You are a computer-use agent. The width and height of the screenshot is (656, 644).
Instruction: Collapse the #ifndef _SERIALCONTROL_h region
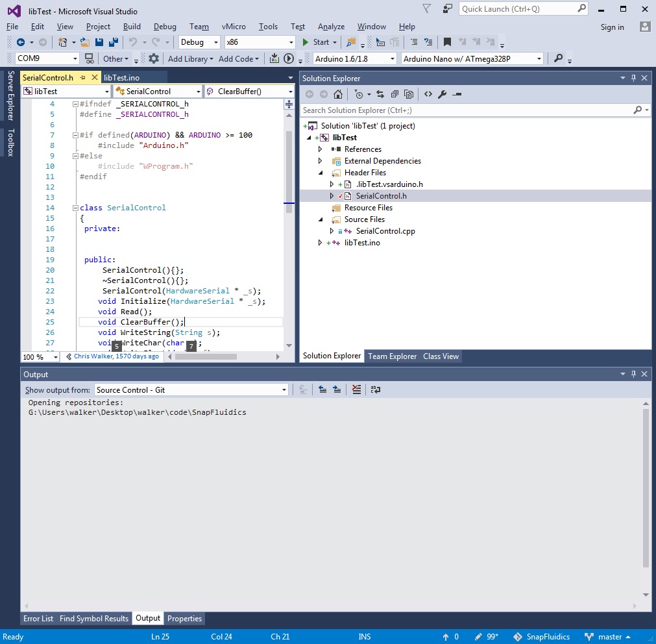tap(75, 104)
